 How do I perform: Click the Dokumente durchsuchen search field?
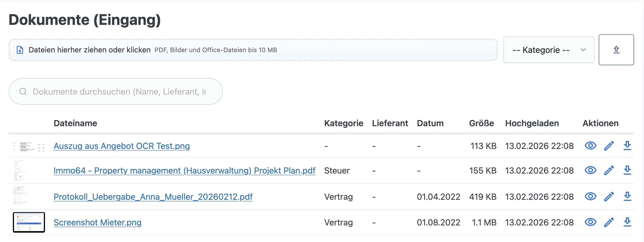[115, 91]
